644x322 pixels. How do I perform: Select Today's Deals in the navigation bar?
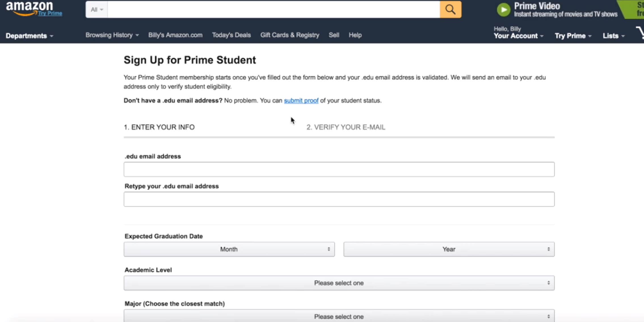[231, 35]
